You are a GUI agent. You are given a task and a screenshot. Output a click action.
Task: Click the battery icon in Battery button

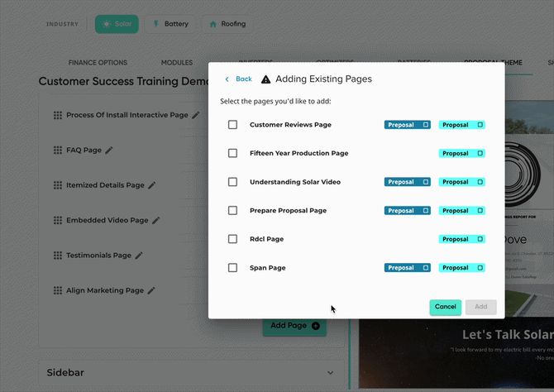(155, 24)
